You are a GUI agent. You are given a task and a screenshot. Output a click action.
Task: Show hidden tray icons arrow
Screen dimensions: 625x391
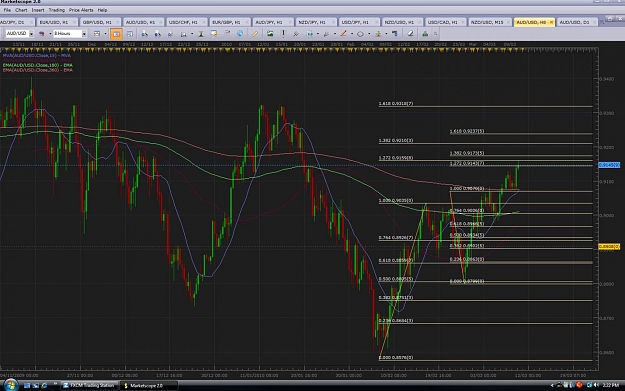pyautogui.click(x=552, y=385)
